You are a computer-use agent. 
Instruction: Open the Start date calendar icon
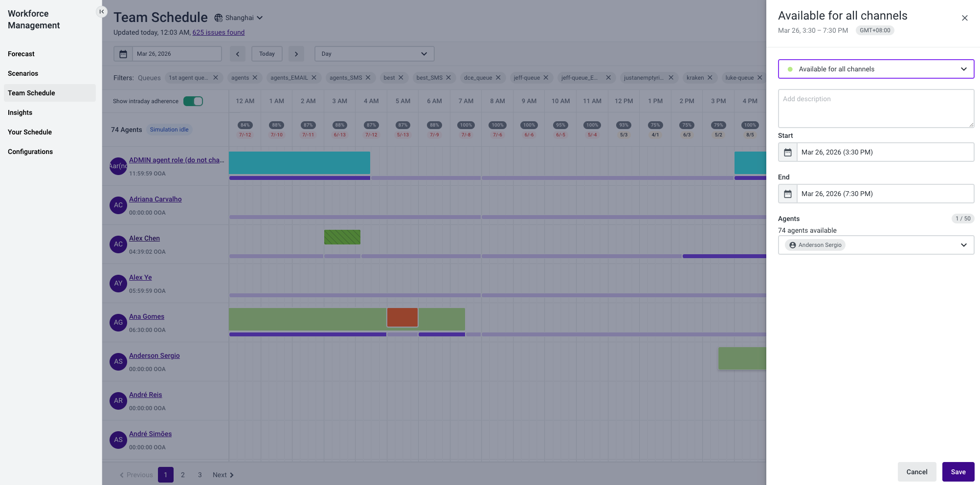point(788,152)
